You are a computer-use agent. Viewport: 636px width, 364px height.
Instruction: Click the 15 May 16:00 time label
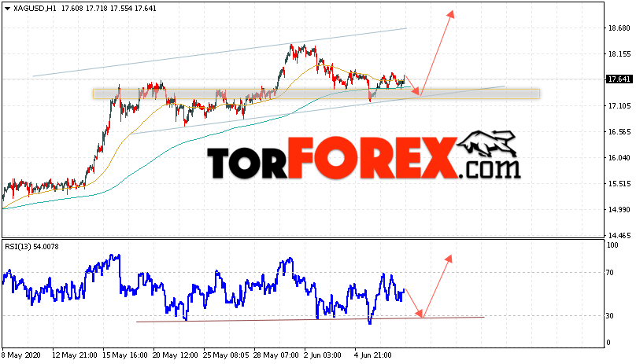point(125,355)
